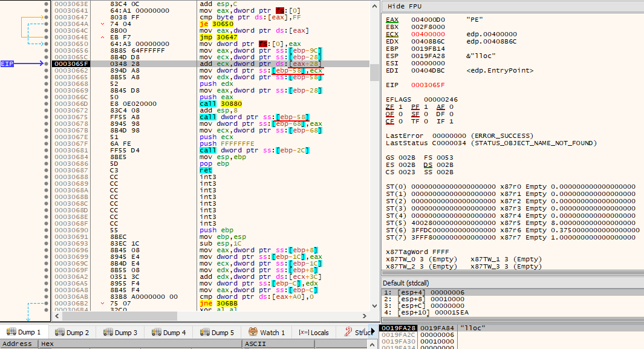
Task: Click disassembly scrollbar down arrow
Action: point(374,305)
